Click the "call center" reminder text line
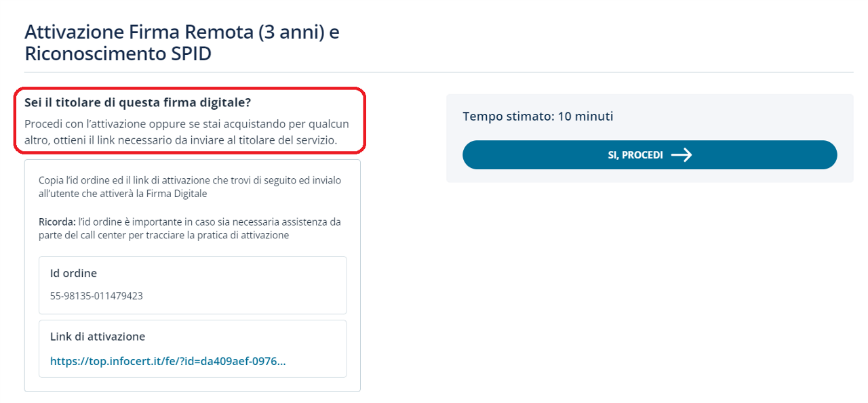The image size is (868, 403). [164, 236]
